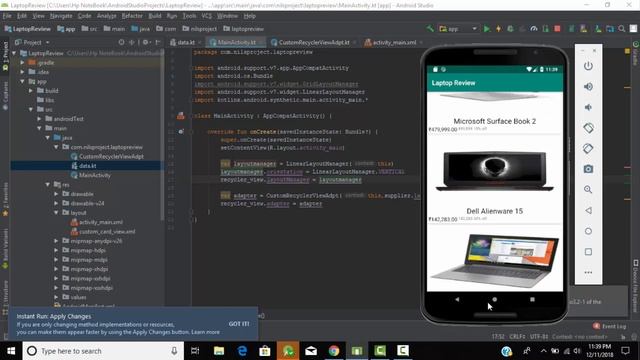Open Search Everywhere magnifier icon in toolbar
The image size is (640, 360).
click(x=622, y=29)
